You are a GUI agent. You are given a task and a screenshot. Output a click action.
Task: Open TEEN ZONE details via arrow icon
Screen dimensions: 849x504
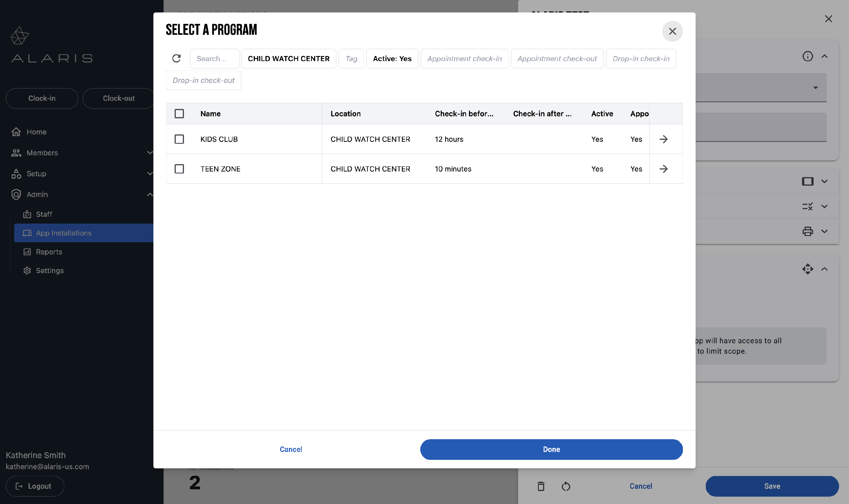point(663,169)
